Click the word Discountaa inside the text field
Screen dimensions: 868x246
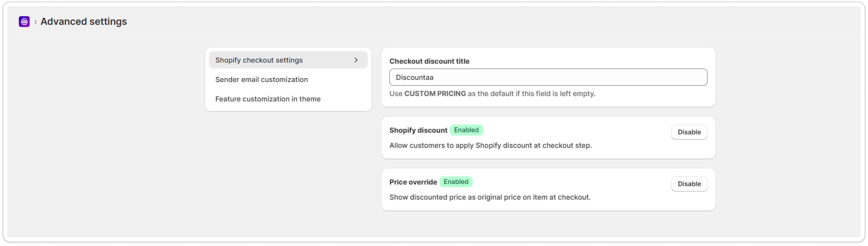(414, 78)
